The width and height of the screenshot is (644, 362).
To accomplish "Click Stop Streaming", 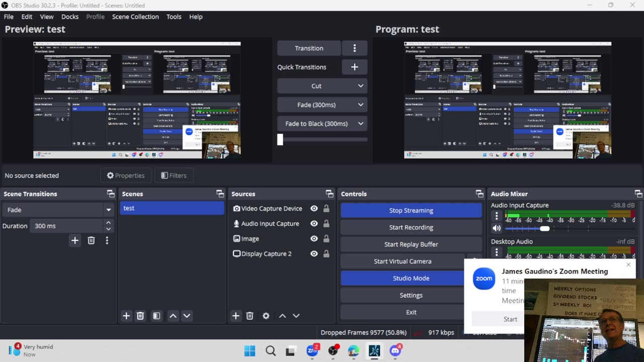I will point(411,211).
